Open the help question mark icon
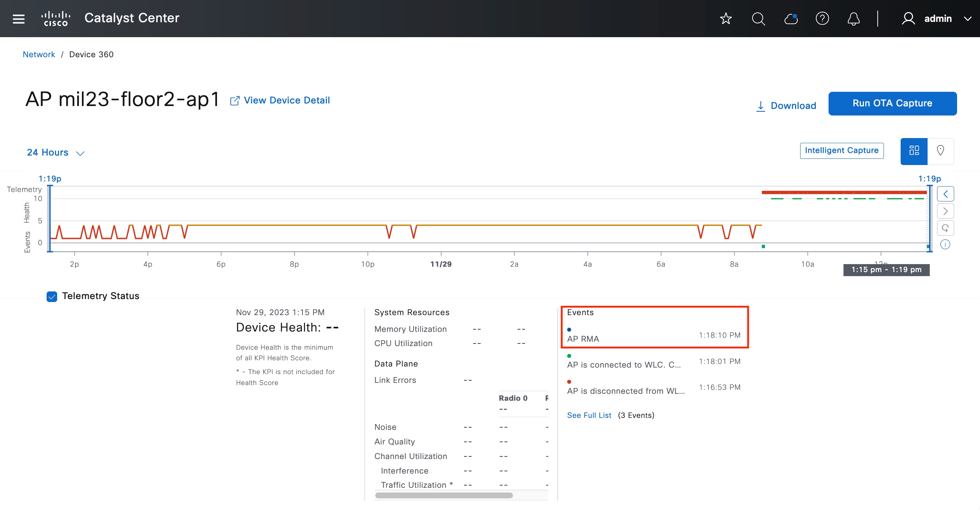The width and height of the screenshot is (980, 510). 822,19
